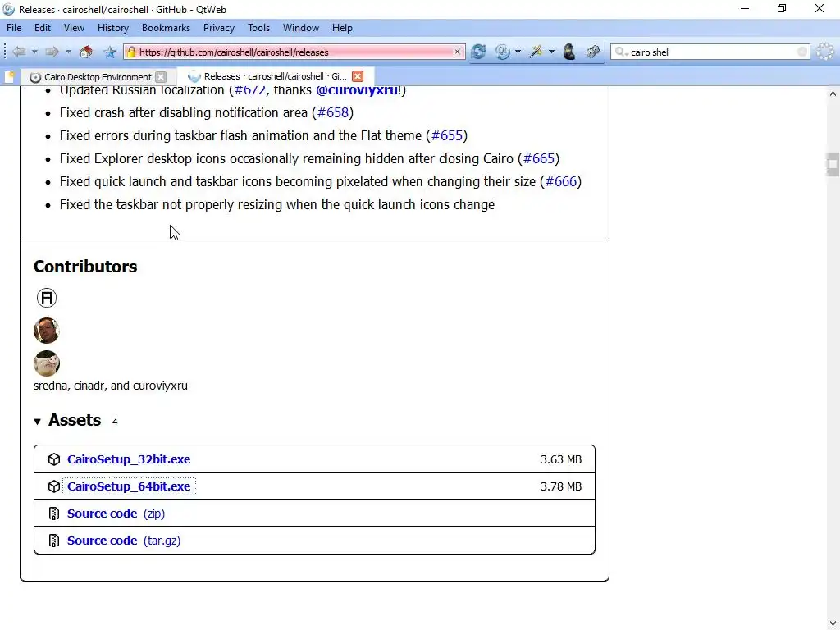Image resolution: width=840 pixels, height=630 pixels.
Task: Open the Privacy menu
Action: click(218, 28)
